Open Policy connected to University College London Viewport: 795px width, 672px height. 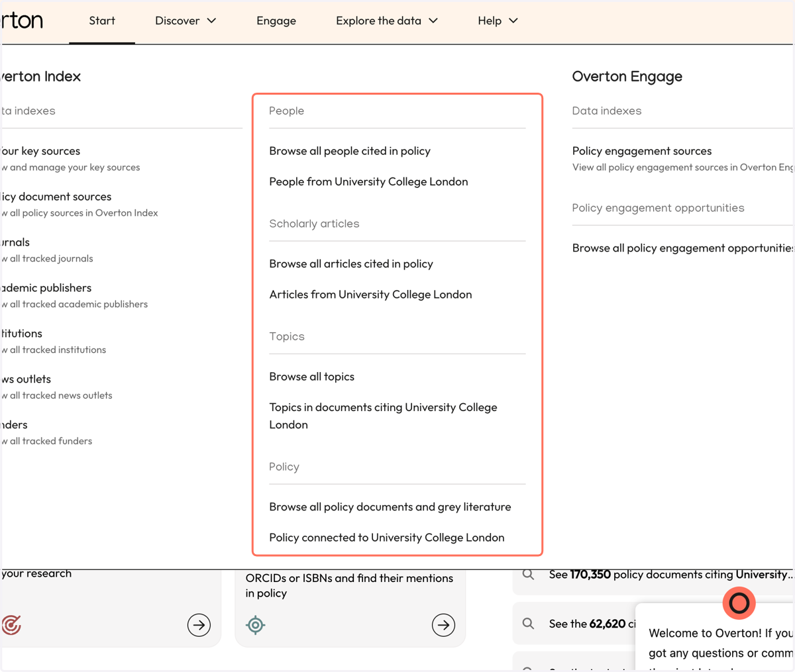coord(387,538)
